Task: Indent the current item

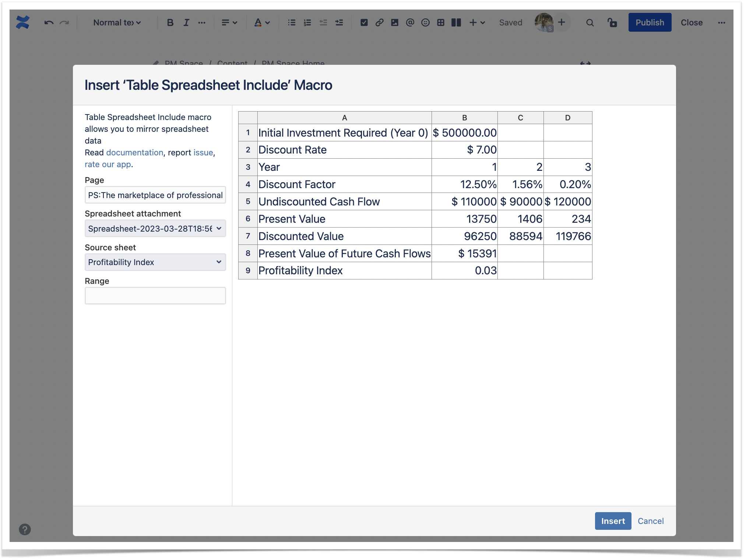Action: [x=339, y=23]
